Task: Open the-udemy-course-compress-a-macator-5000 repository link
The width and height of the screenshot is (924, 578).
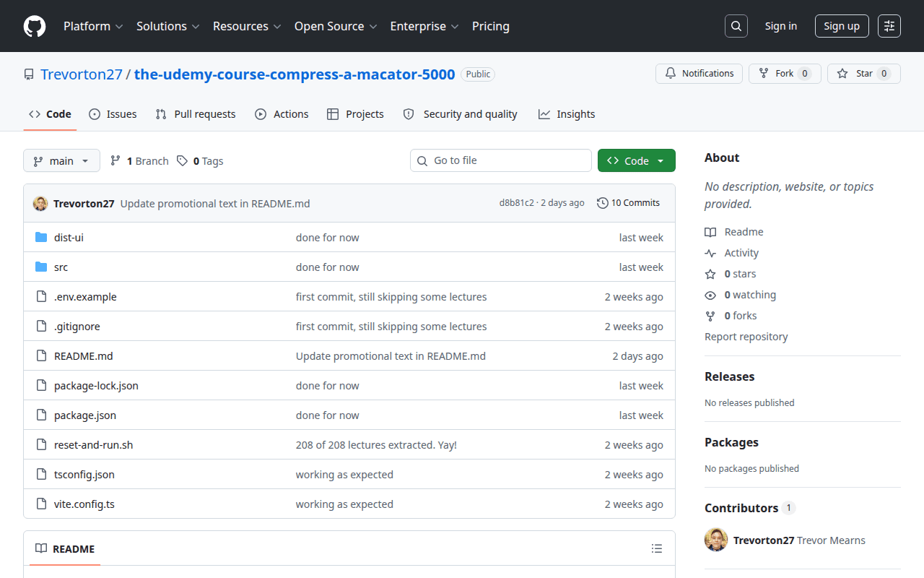Action: 295,74
